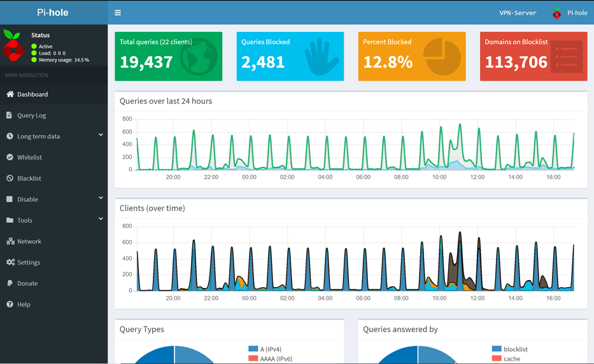594x364 pixels.
Task: Click the Disable square stop icon
Action: click(10, 199)
